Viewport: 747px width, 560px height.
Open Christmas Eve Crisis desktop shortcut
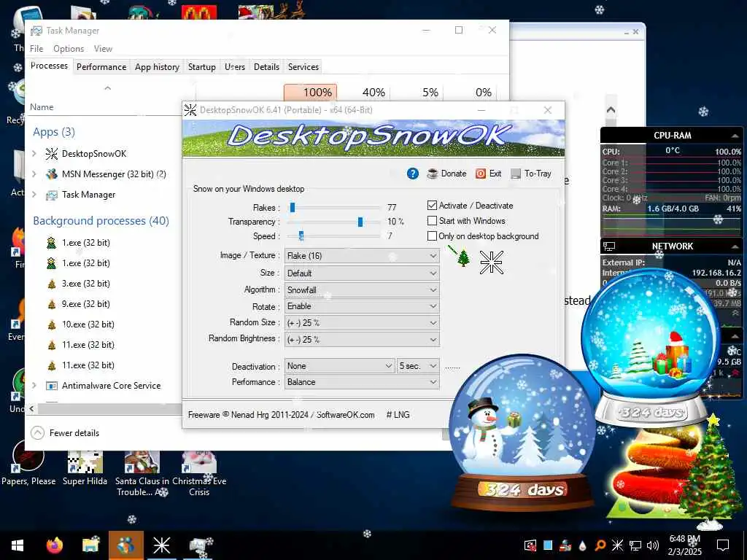[x=199, y=474]
